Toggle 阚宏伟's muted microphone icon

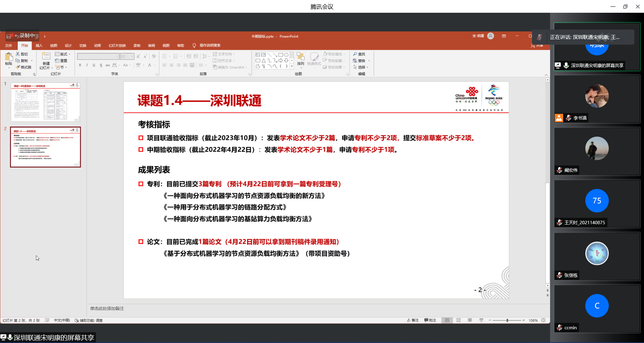[x=559, y=170]
